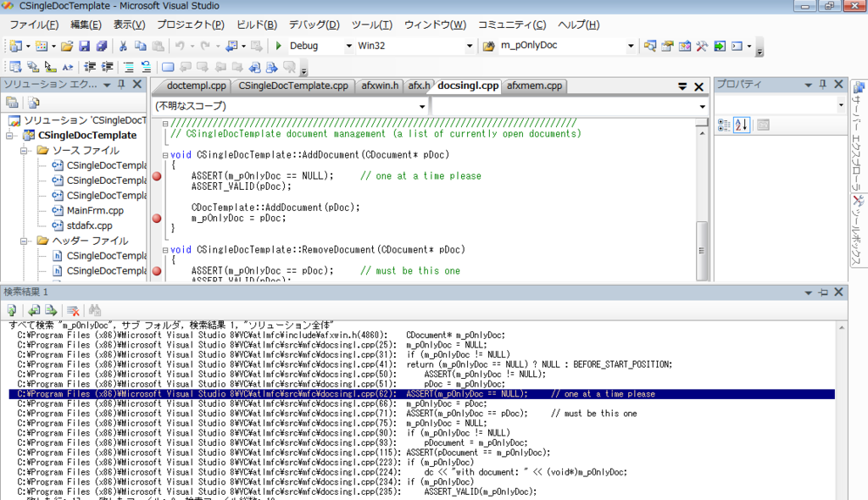Image resolution: width=868 pixels, height=500 pixels.
Task: Click the Show All Files icon
Action: click(33, 103)
